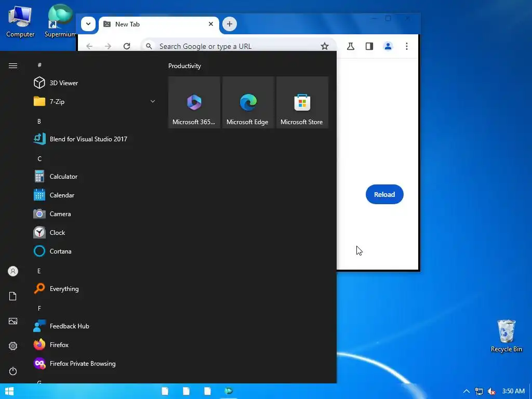
Task: Open Settings gear in Start sidebar
Action: pyautogui.click(x=13, y=346)
